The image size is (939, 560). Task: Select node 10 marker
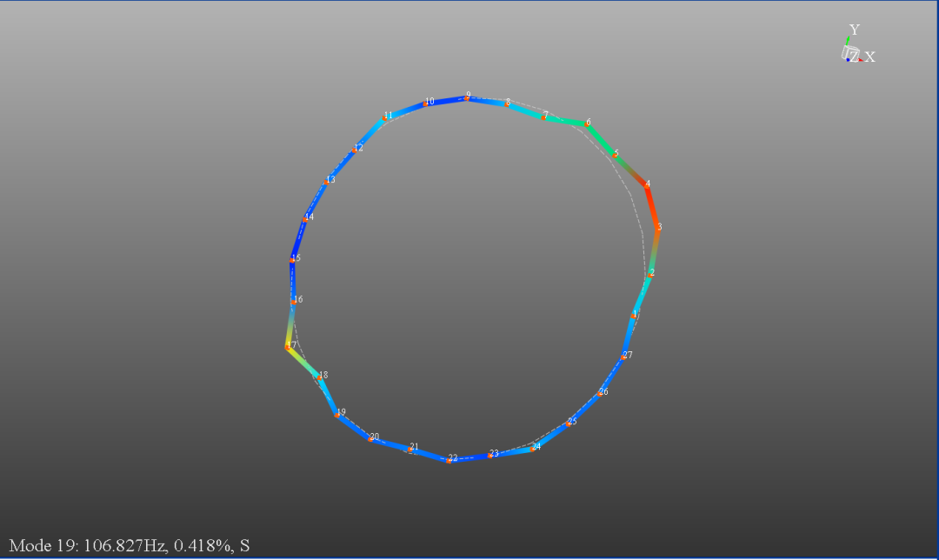426,103
